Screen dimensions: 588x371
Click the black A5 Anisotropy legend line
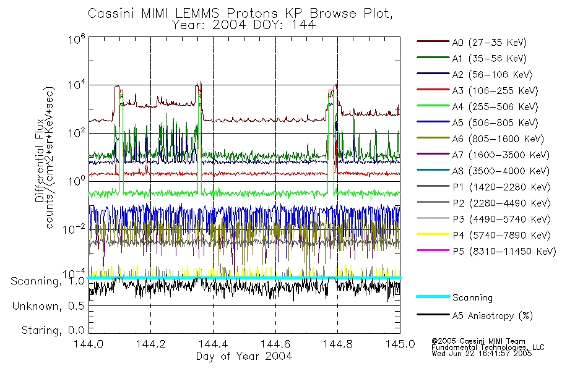click(433, 314)
